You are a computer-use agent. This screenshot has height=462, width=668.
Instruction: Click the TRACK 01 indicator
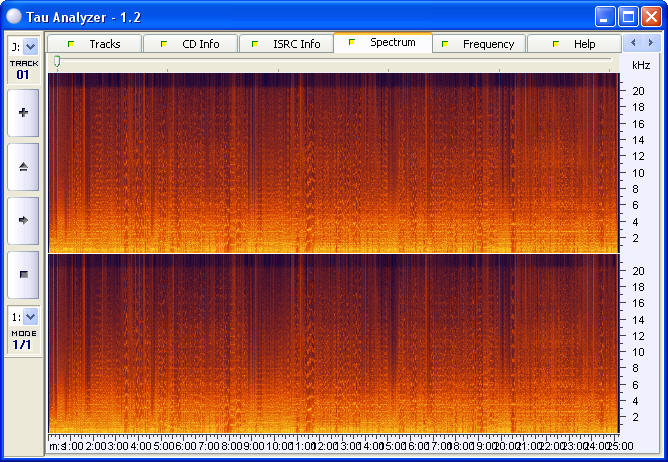pyautogui.click(x=23, y=70)
